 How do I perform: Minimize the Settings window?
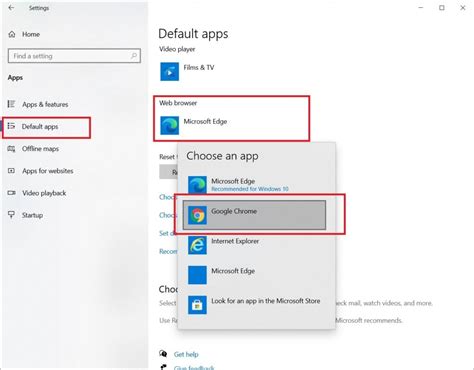(x=421, y=7)
